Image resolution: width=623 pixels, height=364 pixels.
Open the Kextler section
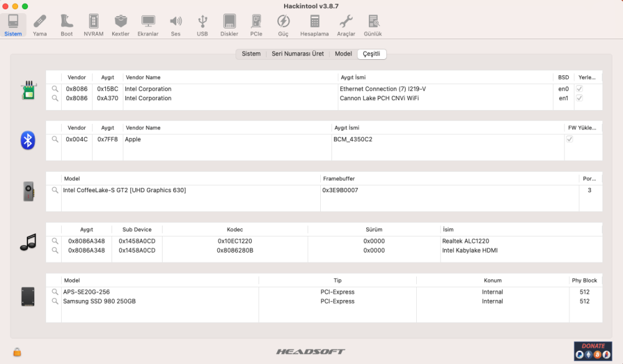[120, 26]
